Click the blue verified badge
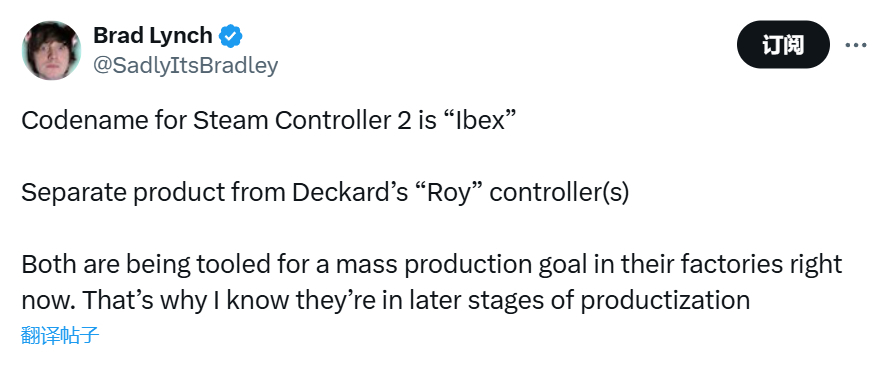 pyautogui.click(x=231, y=36)
